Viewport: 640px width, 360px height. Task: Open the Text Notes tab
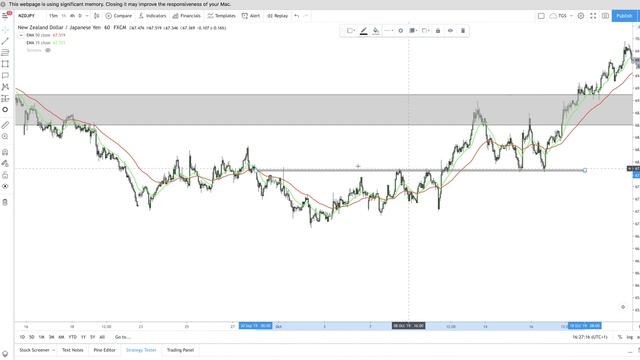[73, 350]
